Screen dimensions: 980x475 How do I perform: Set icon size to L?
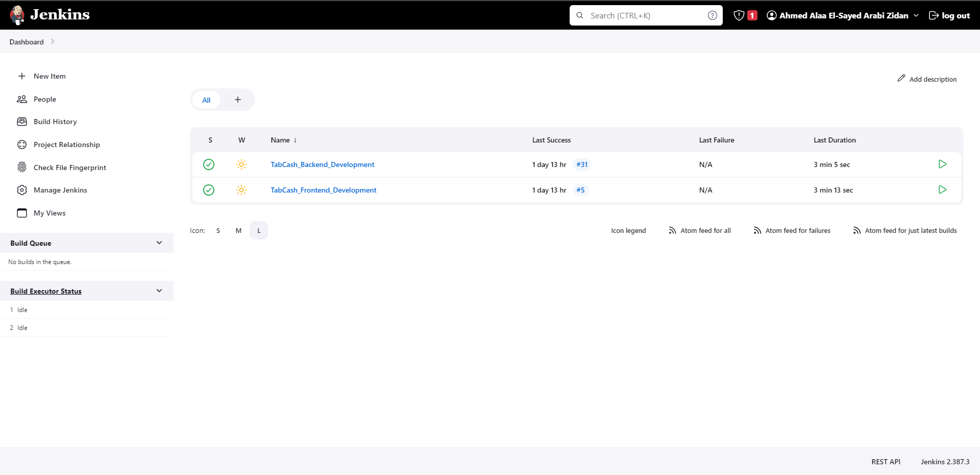[x=259, y=230]
